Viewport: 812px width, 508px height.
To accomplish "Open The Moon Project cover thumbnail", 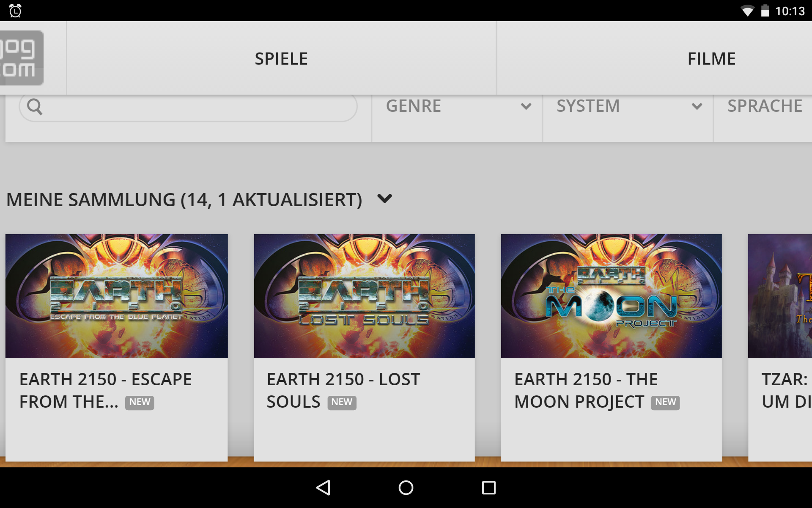I will (612, 296).
